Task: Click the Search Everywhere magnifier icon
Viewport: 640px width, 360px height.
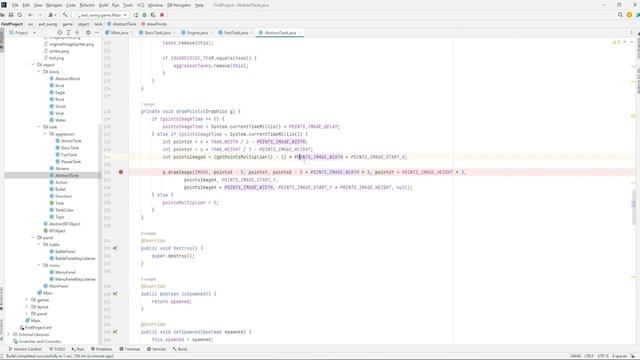Action: (x=620, y=15)
